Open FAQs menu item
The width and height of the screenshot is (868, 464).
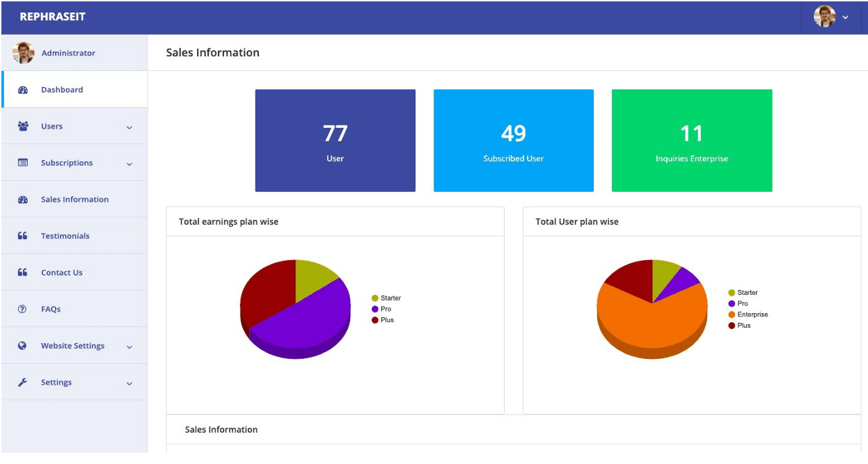74,309
